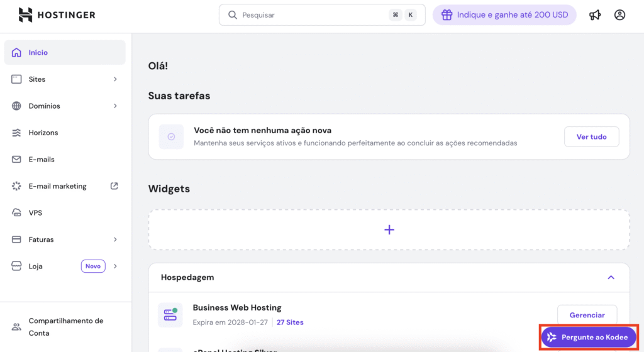Viewport: 644px width, 352px height.
Task: Click the Novo badge next to Loja
Action: [93, 266]
